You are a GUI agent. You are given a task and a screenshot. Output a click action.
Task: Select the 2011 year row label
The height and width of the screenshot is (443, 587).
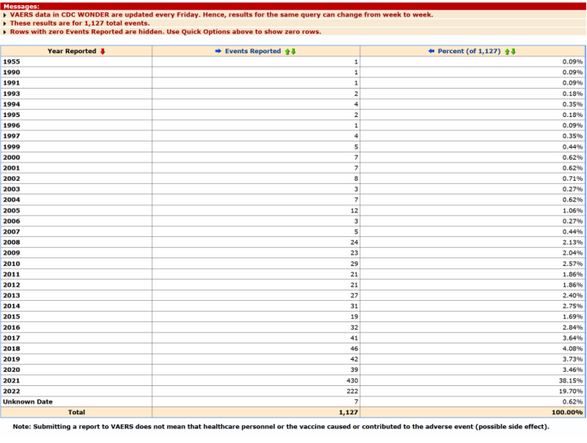12,274
